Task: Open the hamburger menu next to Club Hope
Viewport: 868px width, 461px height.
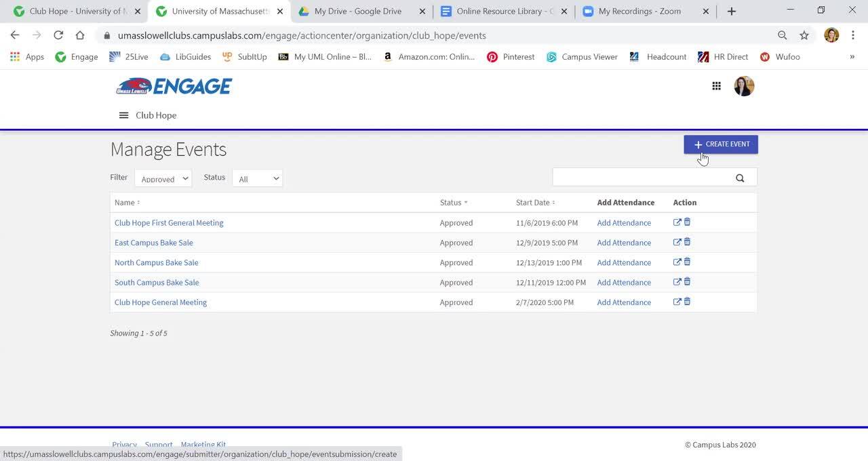Action: coord(123,115)
